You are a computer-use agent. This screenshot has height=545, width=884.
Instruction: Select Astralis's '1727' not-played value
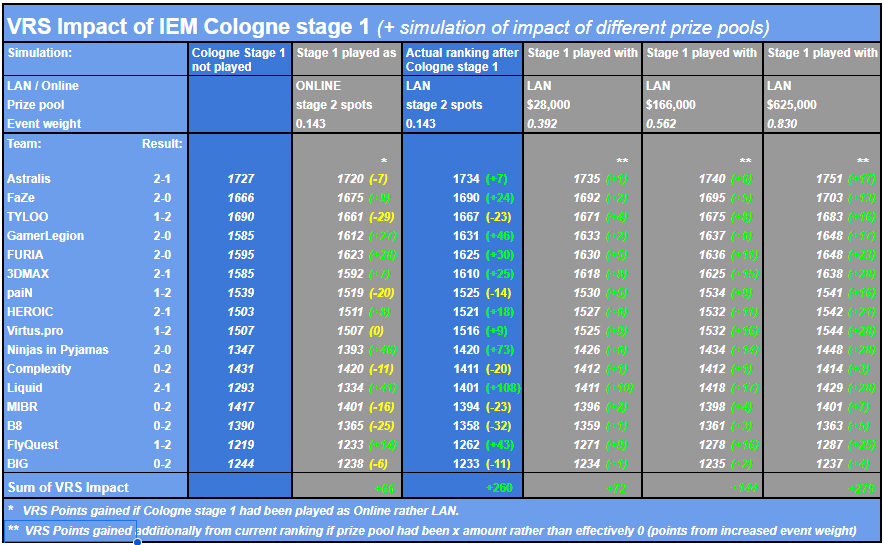pyautogui.click(x=241, y=179)
